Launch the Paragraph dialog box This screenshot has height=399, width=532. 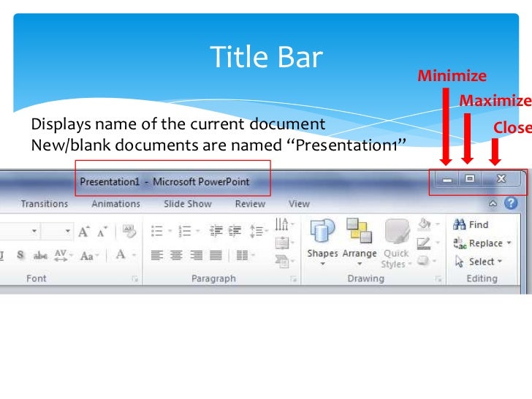point(294,279)
